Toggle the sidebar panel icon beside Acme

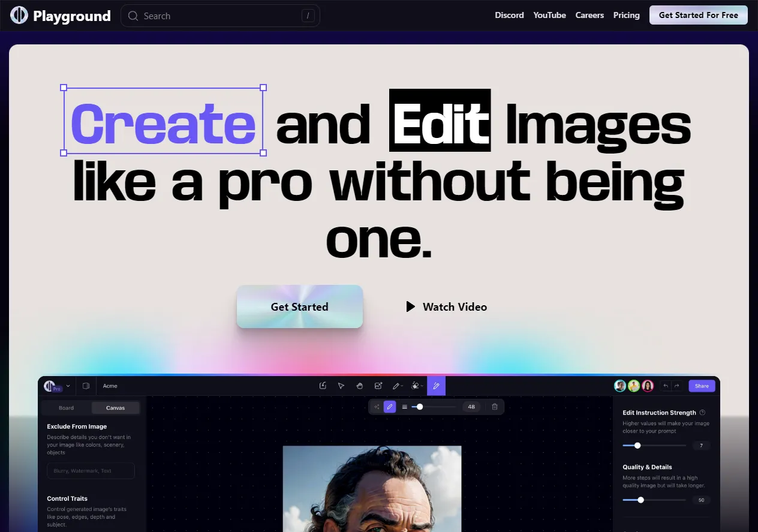pos(86,386)
